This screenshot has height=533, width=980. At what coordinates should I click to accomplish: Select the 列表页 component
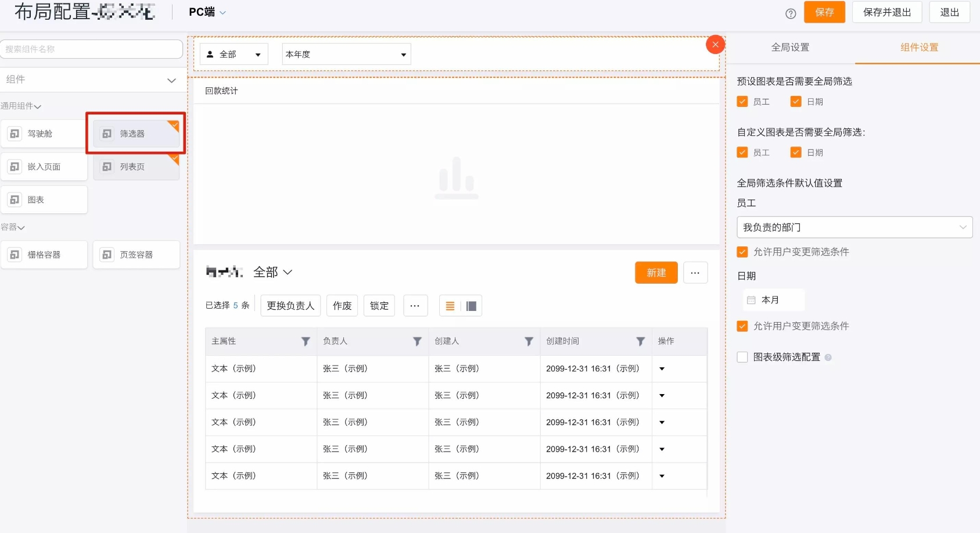pos(136,167)
